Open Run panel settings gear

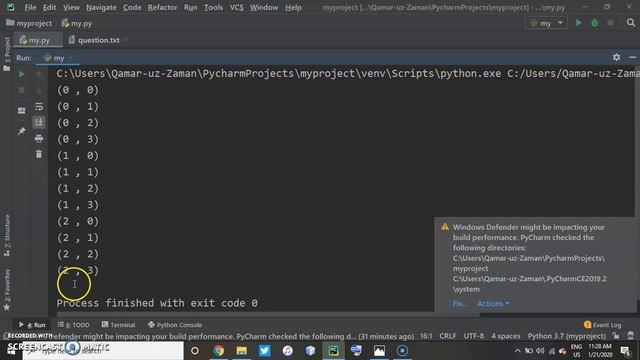click(616, 58)
